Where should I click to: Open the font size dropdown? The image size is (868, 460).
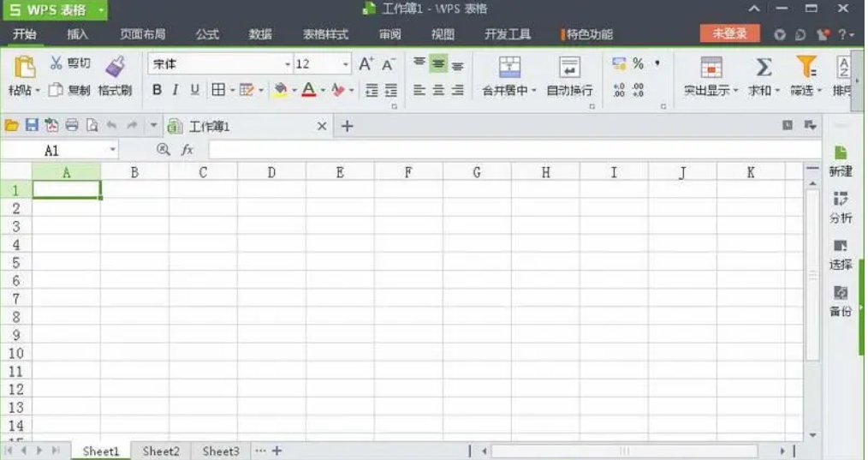click(x=346, y=64)
